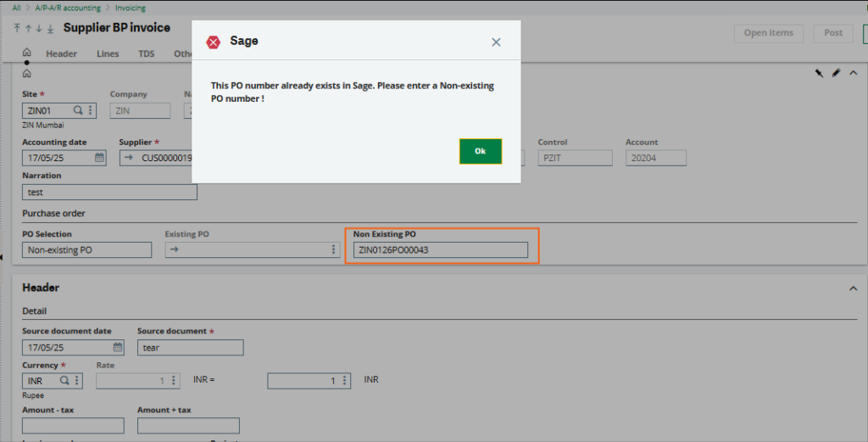Open Currency field search magnifier
This screenshot has height=442, width=868.
point(64,381)
